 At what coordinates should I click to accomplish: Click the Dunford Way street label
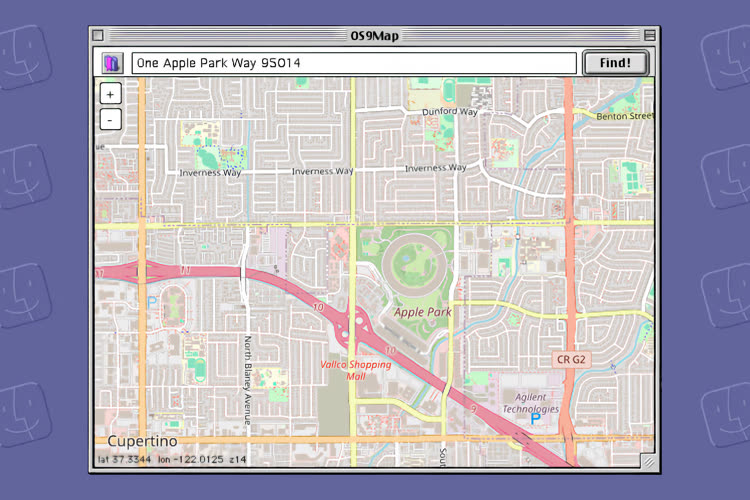click(450, 111)
